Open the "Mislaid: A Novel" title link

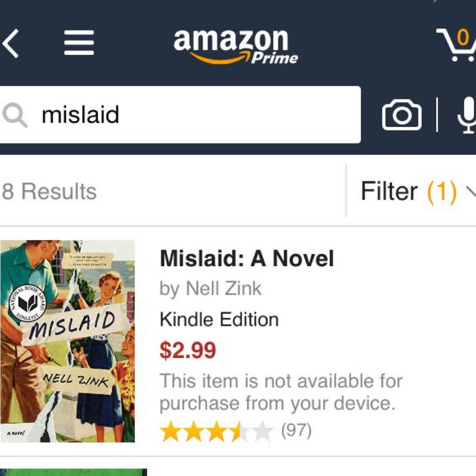(247, 259)
